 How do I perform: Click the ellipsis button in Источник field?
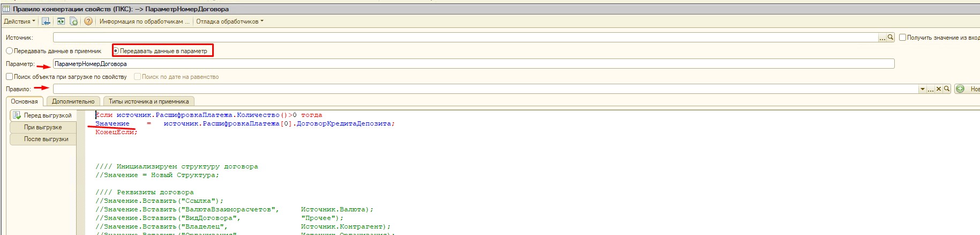[882, 38]
